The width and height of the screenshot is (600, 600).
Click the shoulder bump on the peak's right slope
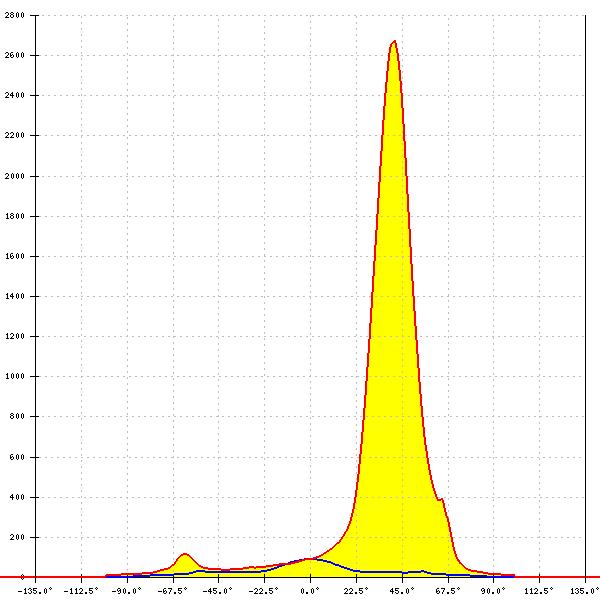tap(441, 499)
